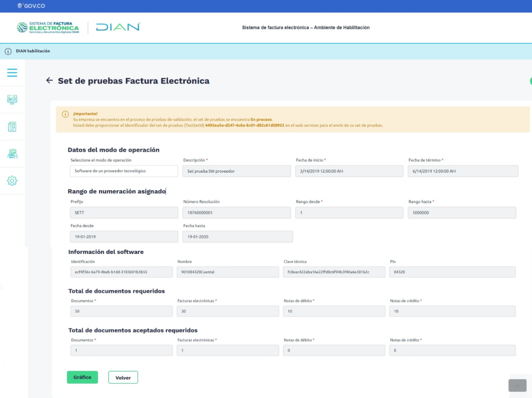This screenshot has width=532, height=398.
Task: Open the modo de operación dropdown
Action: 124,171
